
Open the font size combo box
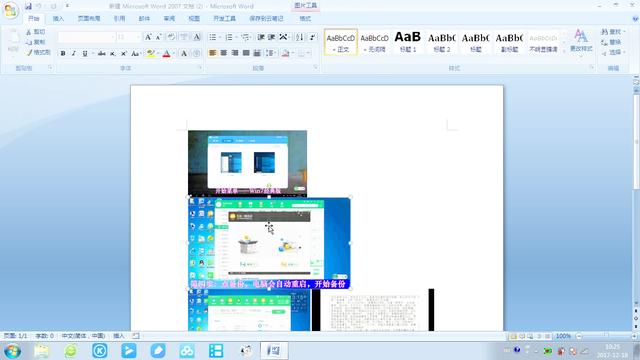[x=129, y=37]
